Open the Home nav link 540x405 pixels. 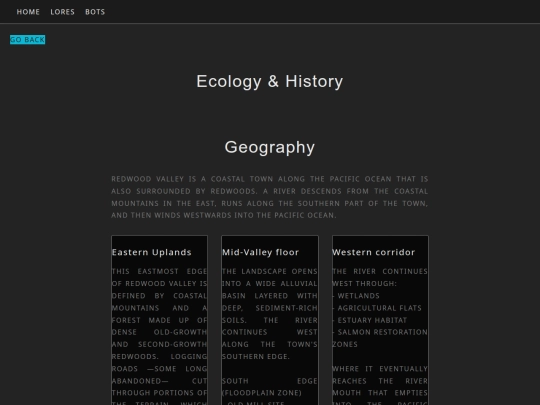(28, 12)
